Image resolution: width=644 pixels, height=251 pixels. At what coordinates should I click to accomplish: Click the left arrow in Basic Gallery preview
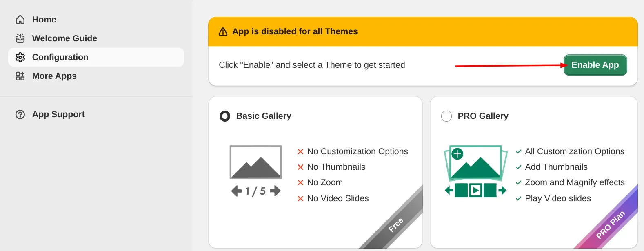[x=236, y=190]
